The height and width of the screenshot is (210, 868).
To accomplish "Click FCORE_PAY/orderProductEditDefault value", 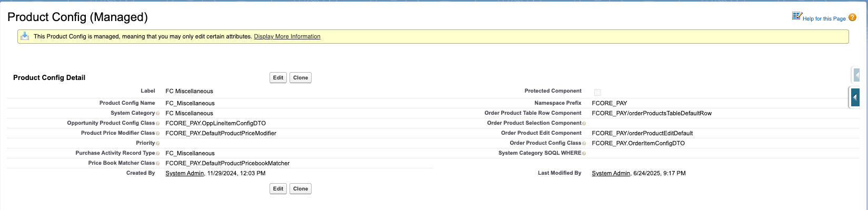I will pyautogui.click(x=642, y=133).
